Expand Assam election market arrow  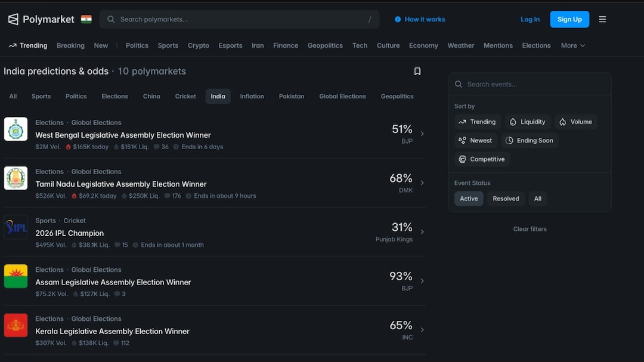(422, 281)
